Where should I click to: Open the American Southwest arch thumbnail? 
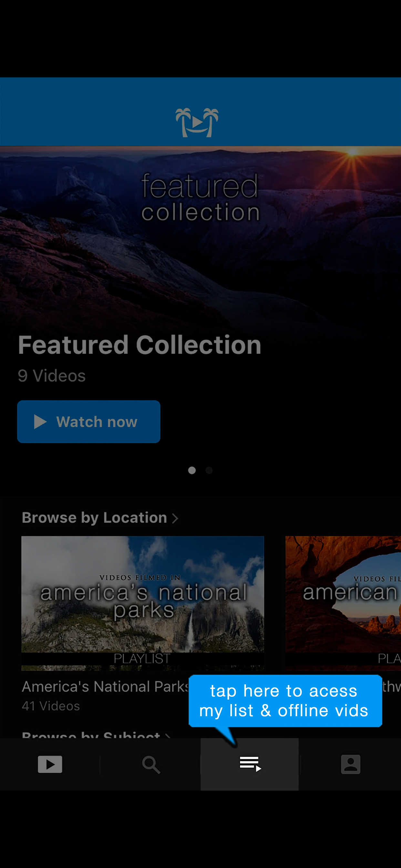[343, 603]
